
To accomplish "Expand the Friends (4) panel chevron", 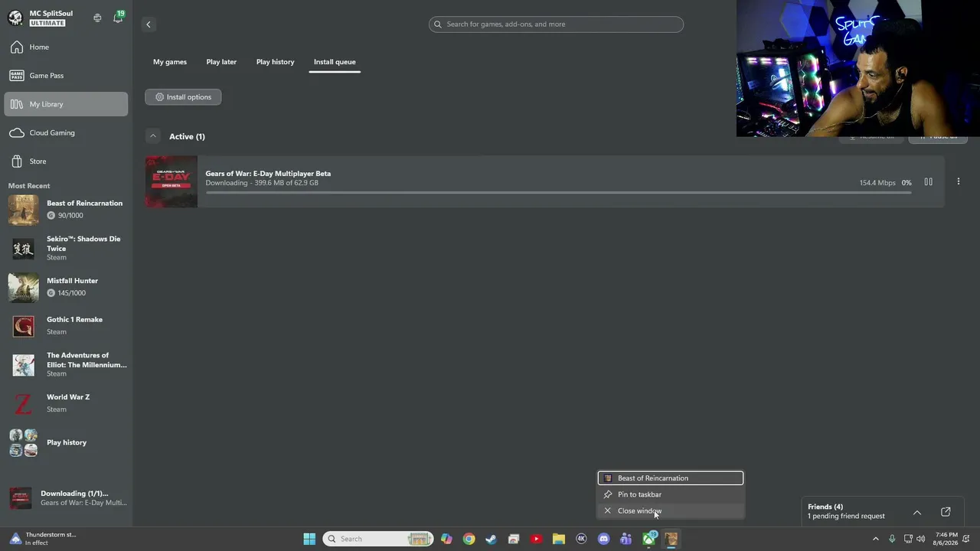I will pos(917,512).
